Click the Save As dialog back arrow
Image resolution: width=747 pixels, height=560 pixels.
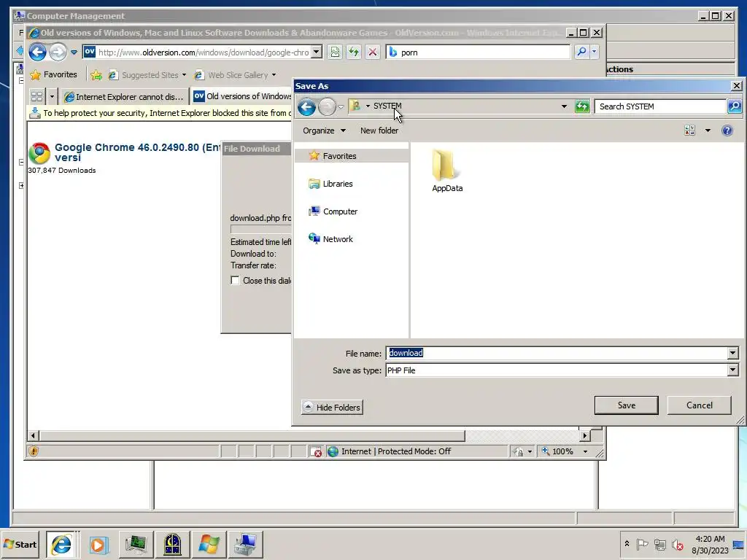tap(307, 106)
